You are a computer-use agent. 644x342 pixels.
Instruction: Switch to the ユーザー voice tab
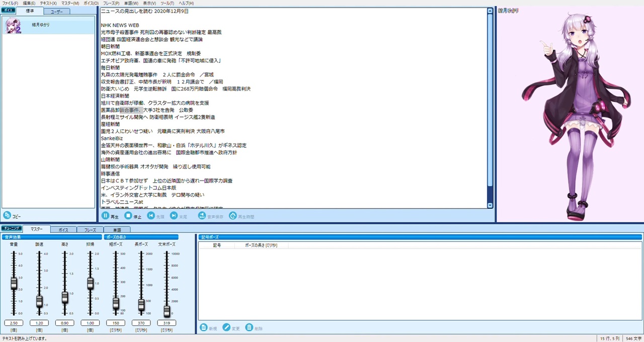57,11
